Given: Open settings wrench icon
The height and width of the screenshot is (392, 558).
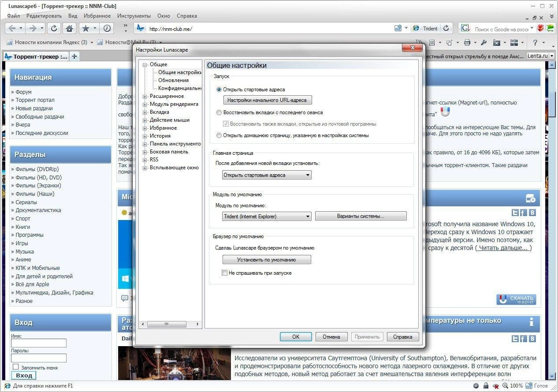Looking at the screenshot, I should (484, 43).
